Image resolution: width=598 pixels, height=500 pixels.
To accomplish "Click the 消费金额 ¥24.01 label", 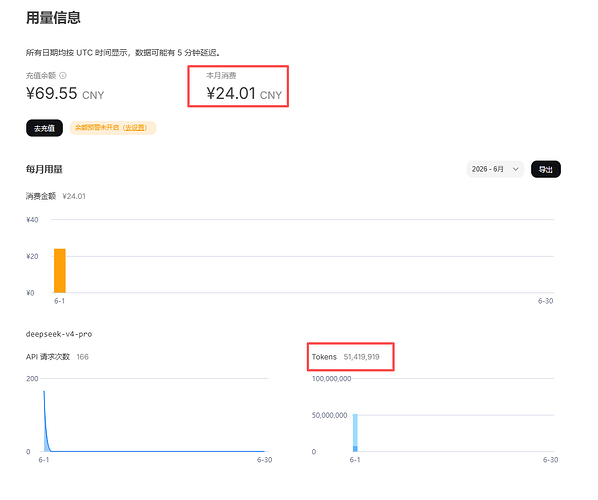I will 56,196.
